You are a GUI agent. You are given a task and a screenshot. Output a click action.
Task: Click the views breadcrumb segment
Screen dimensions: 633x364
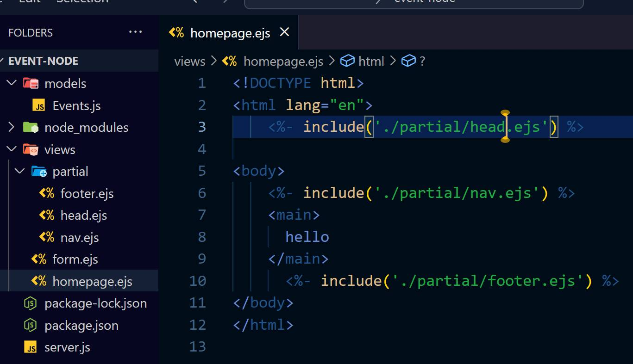(190, 61)
